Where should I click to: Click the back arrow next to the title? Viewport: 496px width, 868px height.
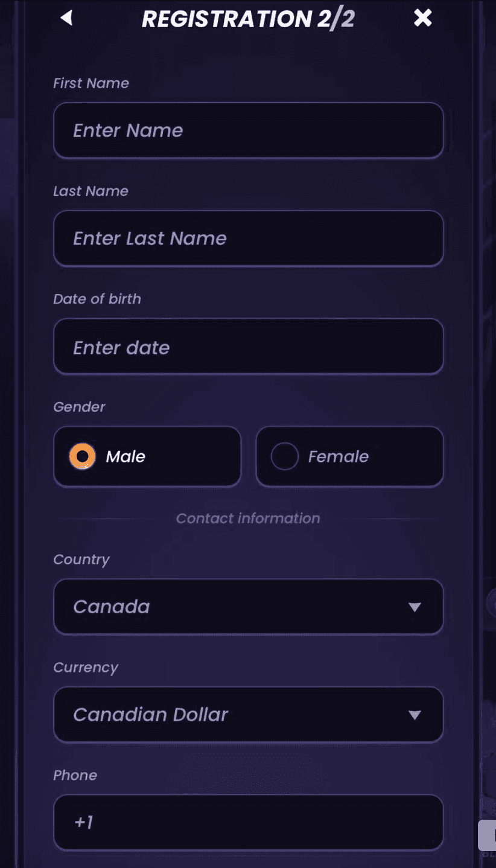click(66, 18)
